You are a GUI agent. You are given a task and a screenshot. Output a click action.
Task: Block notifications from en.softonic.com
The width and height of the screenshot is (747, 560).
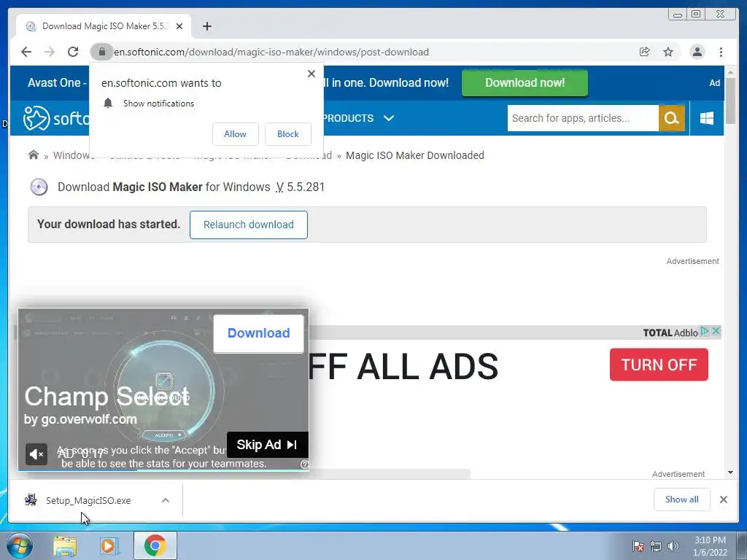[288, 134]
